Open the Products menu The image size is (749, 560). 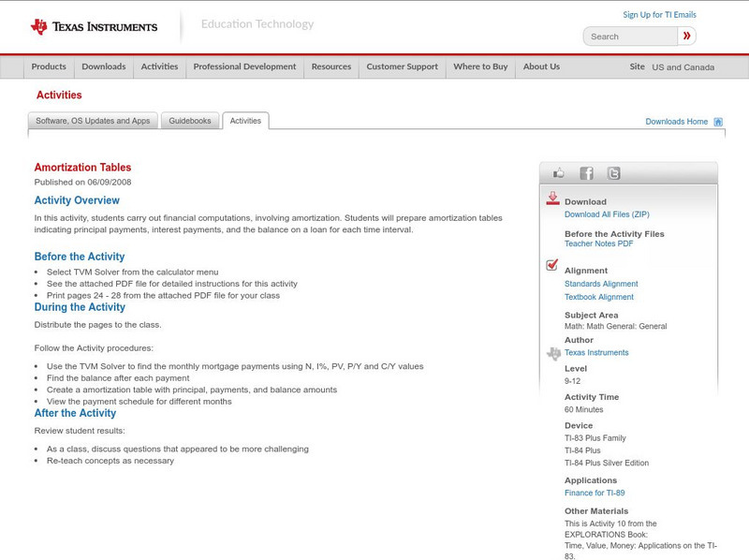(x=49, y=66)
